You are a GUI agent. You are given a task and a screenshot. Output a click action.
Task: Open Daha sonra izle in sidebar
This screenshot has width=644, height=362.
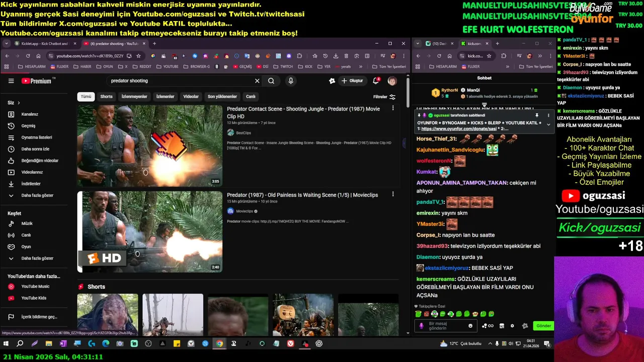[x=35, y=149]
